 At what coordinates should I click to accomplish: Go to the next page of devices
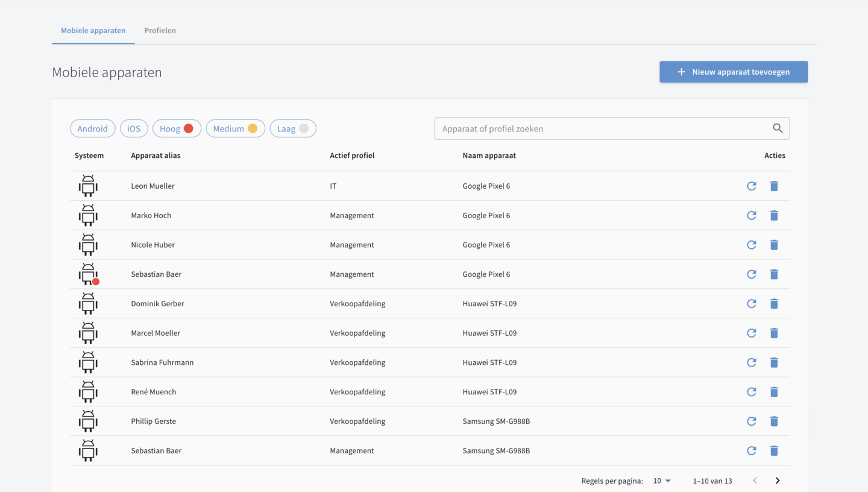pos(778,481)
